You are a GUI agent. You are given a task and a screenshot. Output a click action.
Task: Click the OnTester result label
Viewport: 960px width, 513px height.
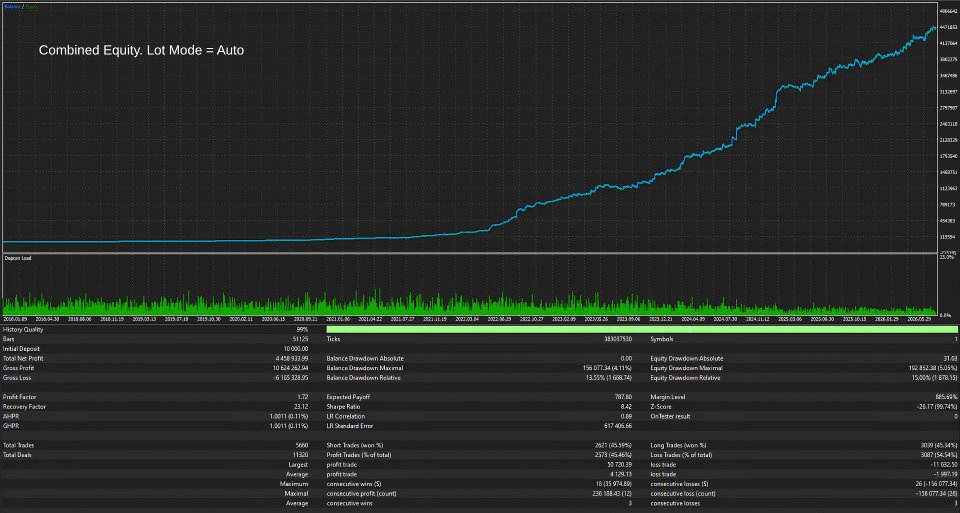pos(670,417)
